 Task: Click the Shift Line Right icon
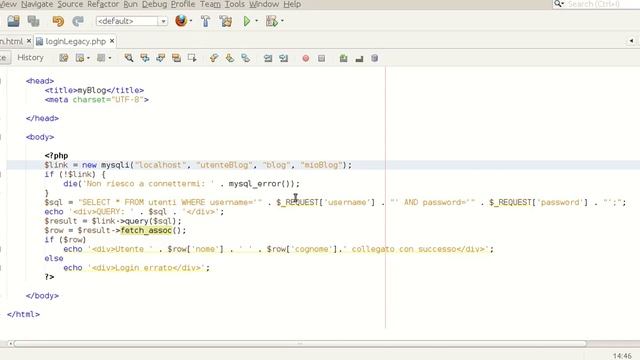(283, 58)
